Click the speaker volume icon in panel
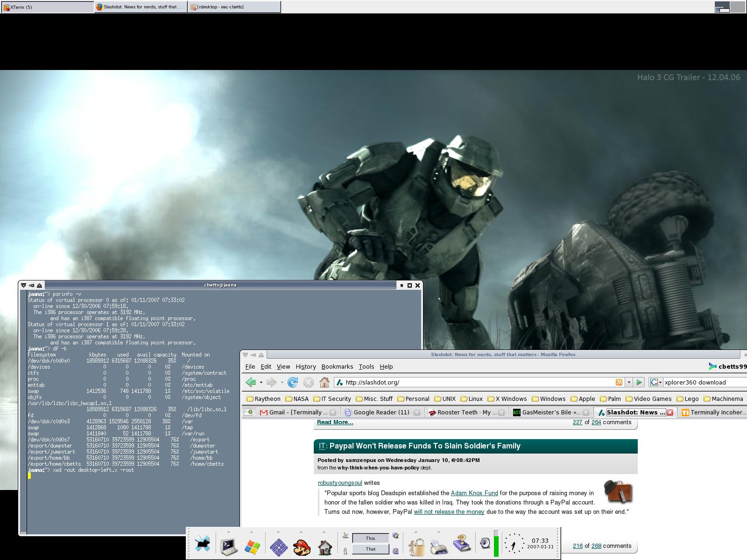747x560 pixels. [485, 543]
